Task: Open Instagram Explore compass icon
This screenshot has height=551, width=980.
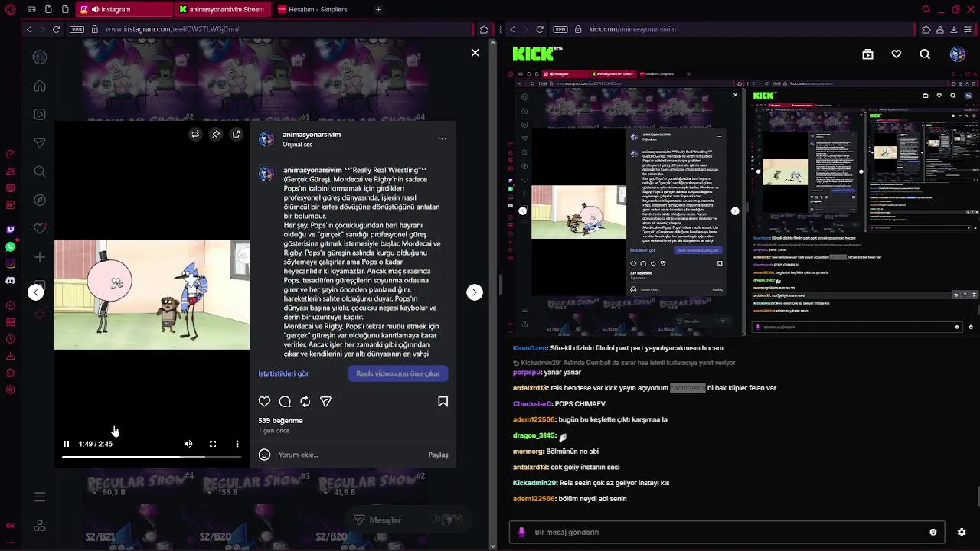Action: [40, 200]
